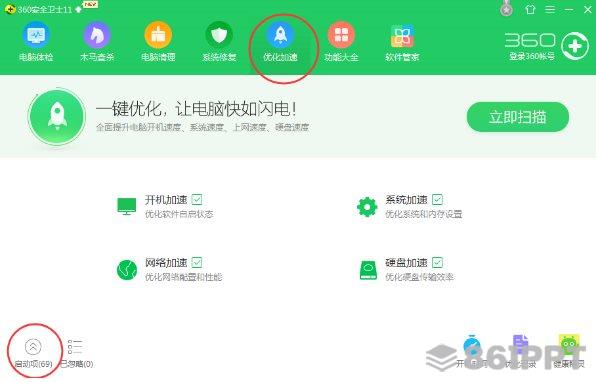Expand the 启动项(69) startup items chevron
The image size is (596, 382).
33,347
